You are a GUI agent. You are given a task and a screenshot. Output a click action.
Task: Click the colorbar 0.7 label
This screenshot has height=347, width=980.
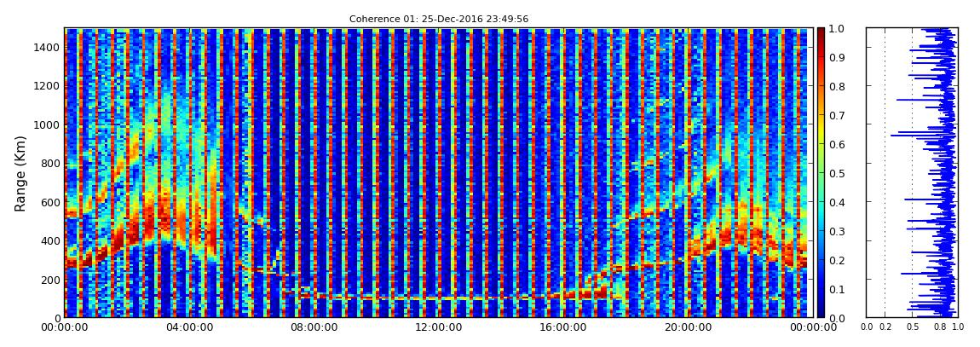click(x=836, y=116)
